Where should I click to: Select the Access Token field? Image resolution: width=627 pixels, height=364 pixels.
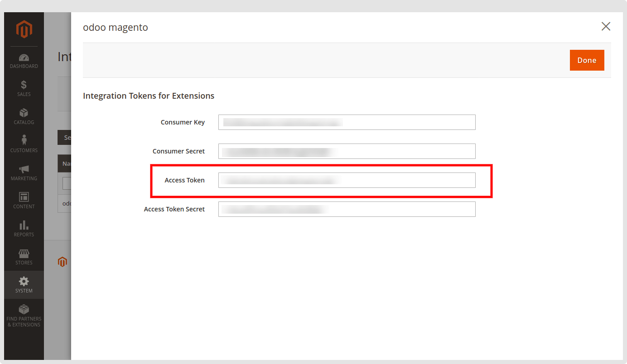[347, 180]
